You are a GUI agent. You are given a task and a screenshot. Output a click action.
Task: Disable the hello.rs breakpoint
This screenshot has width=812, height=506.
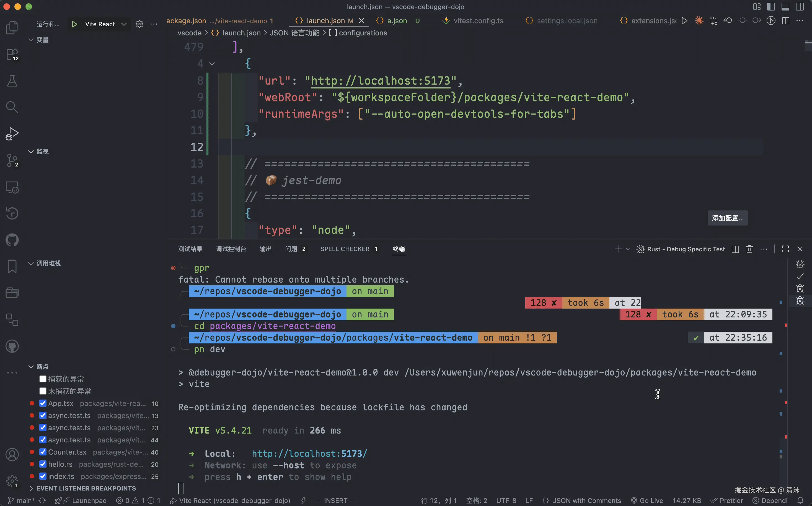pyautogui.click(x=43, y=464)
